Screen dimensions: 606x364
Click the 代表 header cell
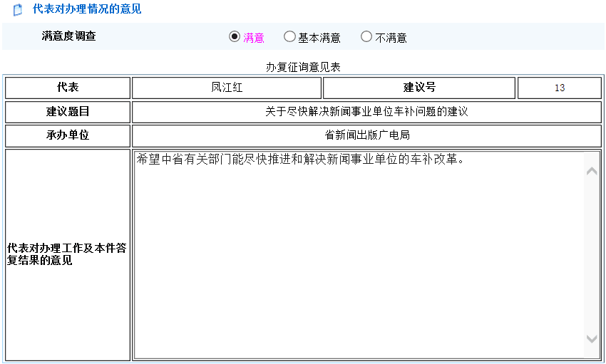click(68, 88)
